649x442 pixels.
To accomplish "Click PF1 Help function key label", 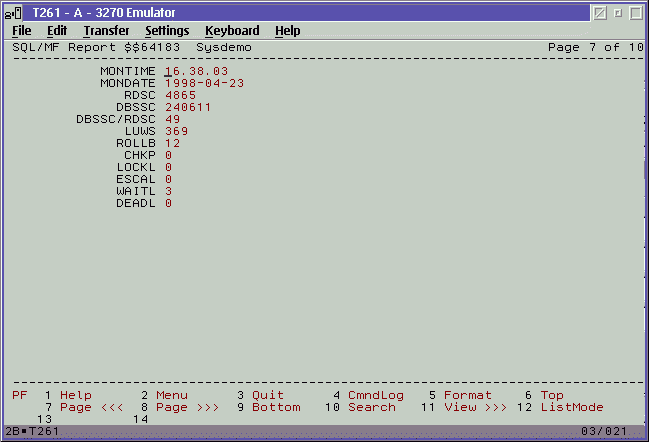I will (x=76, y=395).
